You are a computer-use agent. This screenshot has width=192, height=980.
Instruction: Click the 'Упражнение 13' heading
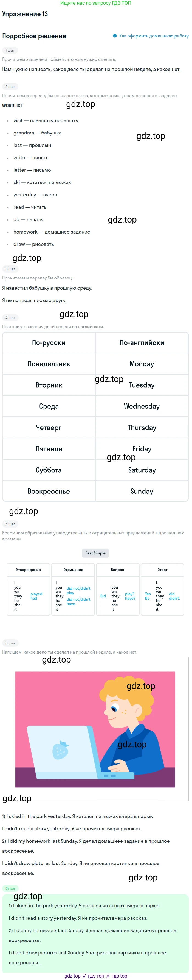pyautogui.click(x=25, y=14)
